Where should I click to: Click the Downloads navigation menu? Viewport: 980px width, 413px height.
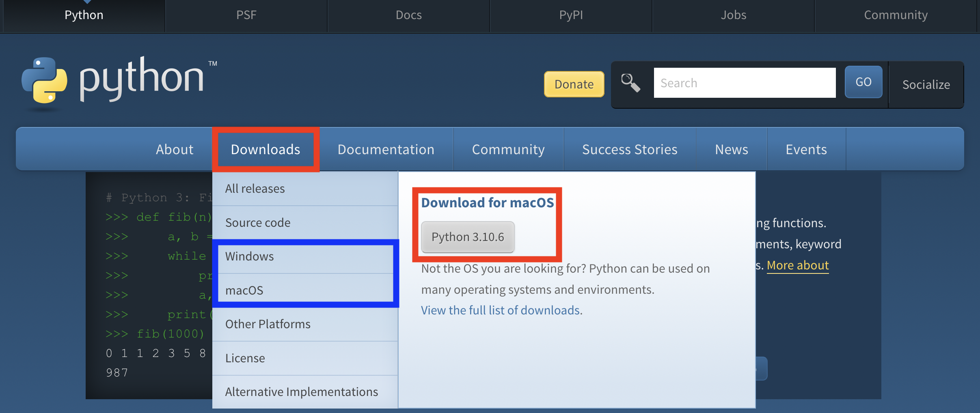tap(266, 149)
